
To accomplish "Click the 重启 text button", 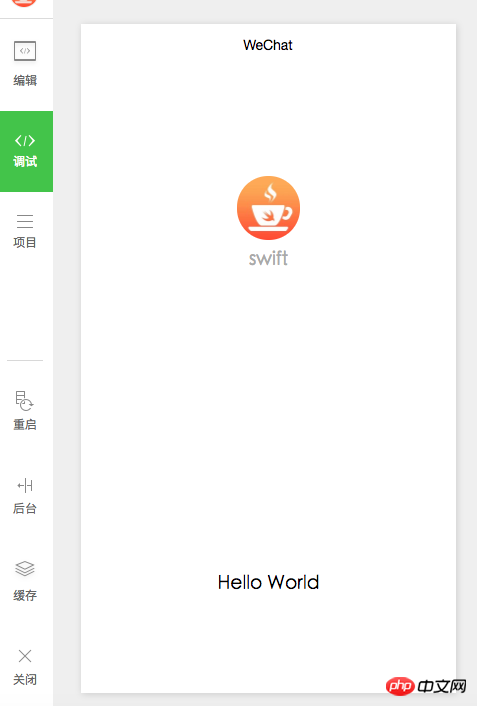I will [25, 424].
